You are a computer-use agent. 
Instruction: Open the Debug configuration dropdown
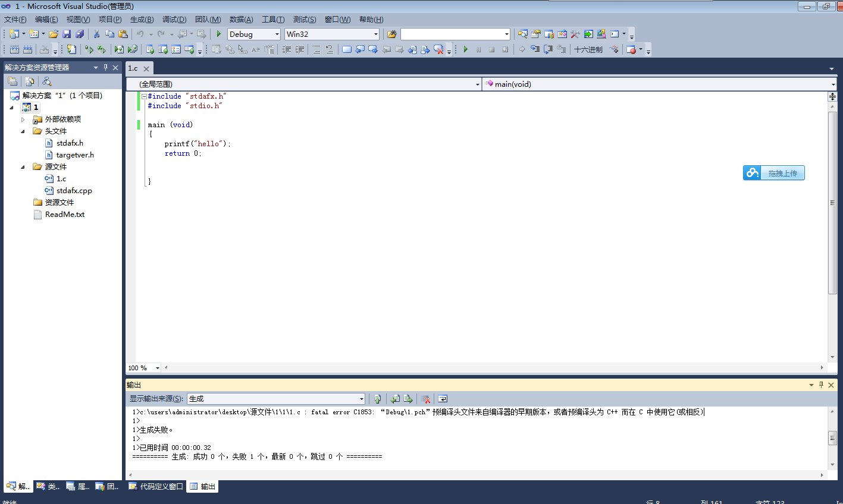tap(277, 34)
